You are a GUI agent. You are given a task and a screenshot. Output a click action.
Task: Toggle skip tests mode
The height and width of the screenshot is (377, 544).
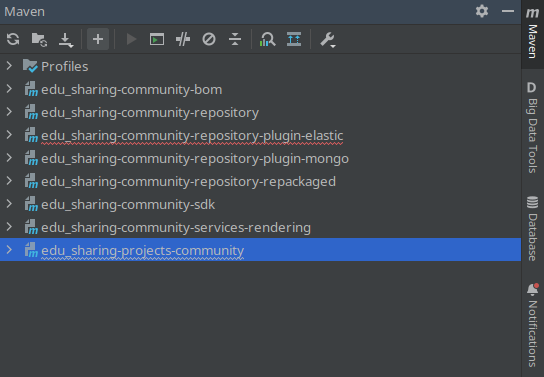coord(209,39)
